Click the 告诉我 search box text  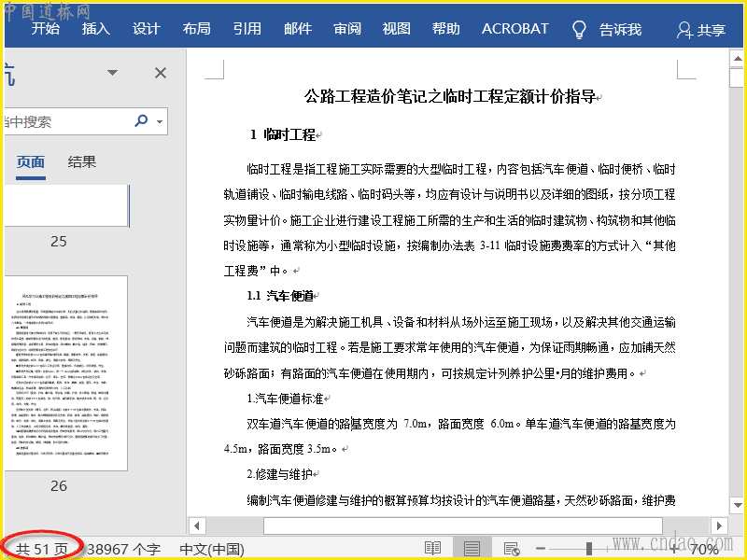pos(620,30)
